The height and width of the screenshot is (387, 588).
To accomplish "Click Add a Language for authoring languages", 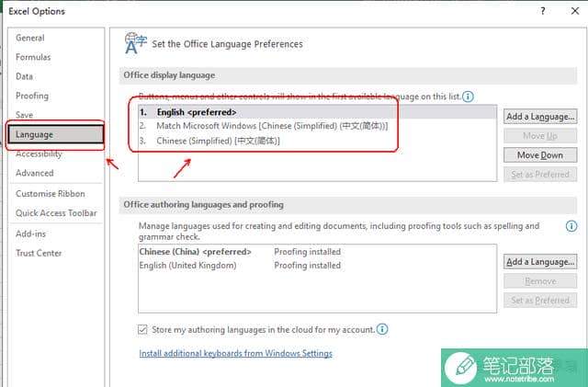I will tap(540, 262).
